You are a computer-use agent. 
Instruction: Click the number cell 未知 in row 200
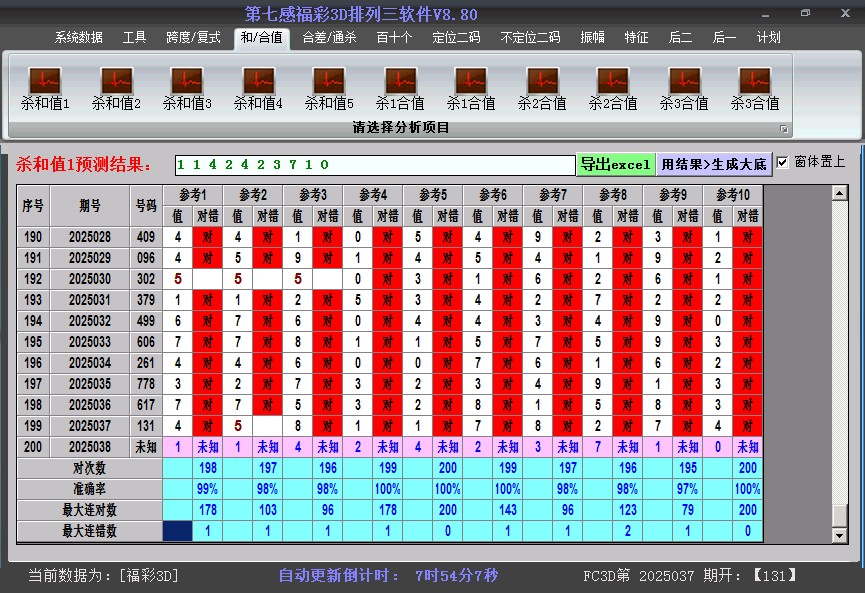[x=146, y=447]
